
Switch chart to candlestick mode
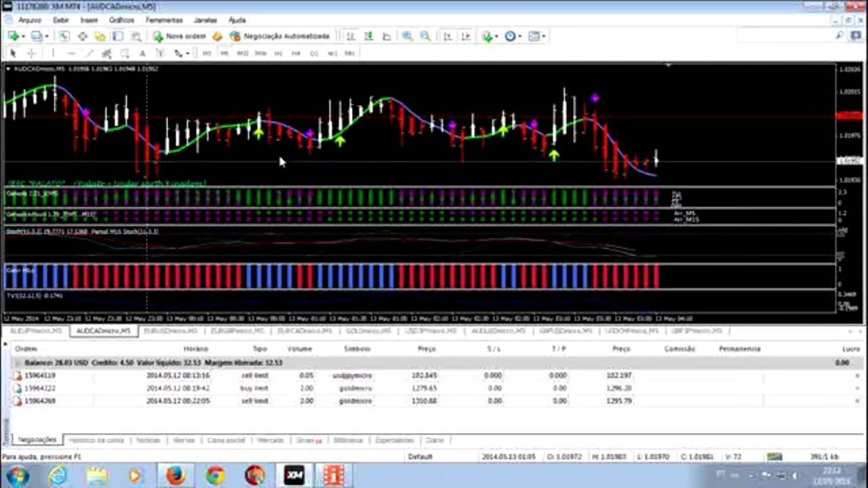[368, 37]
